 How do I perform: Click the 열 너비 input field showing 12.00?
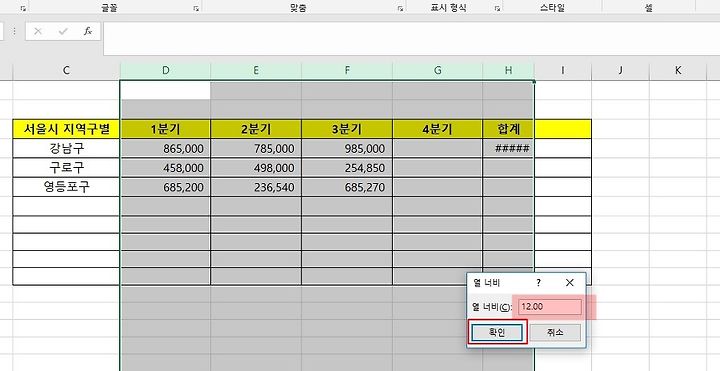pyautogui.click(x=550, y=307)
